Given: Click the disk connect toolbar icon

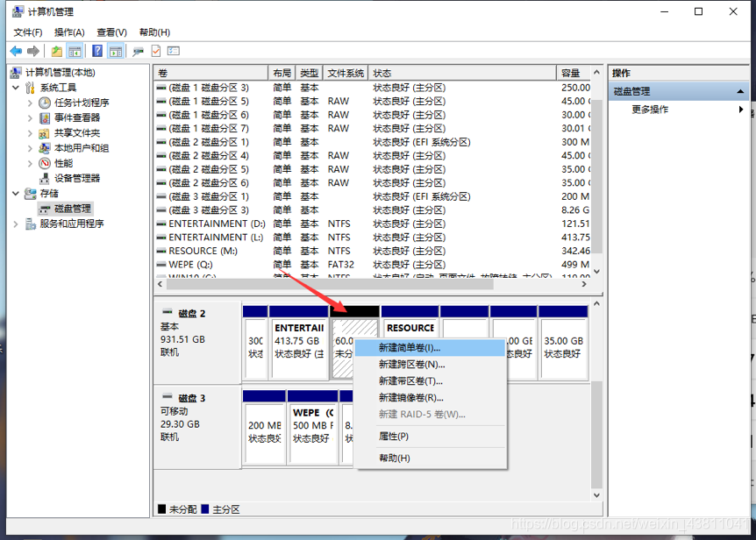Looking at the screenshot, I should coord(139,51).
